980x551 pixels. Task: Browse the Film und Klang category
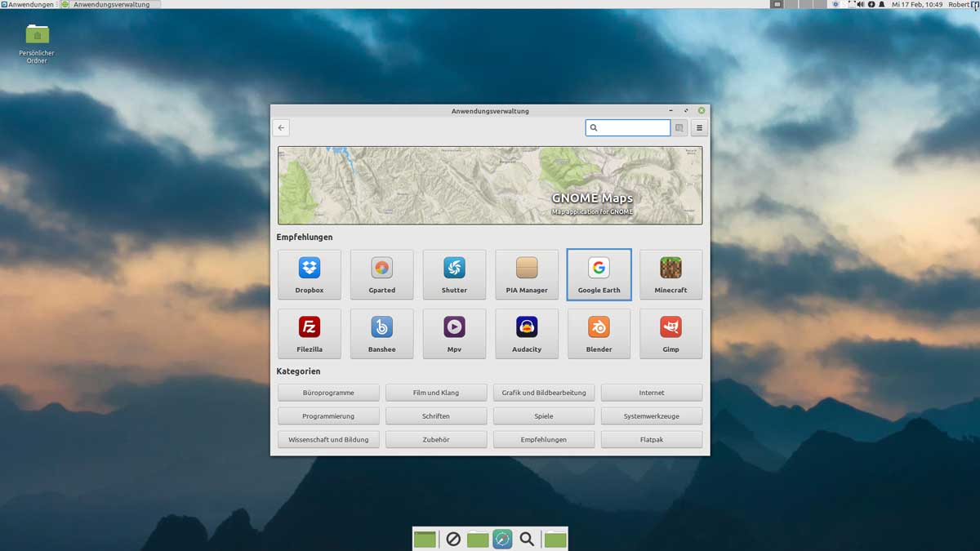[x=436, y=393]
